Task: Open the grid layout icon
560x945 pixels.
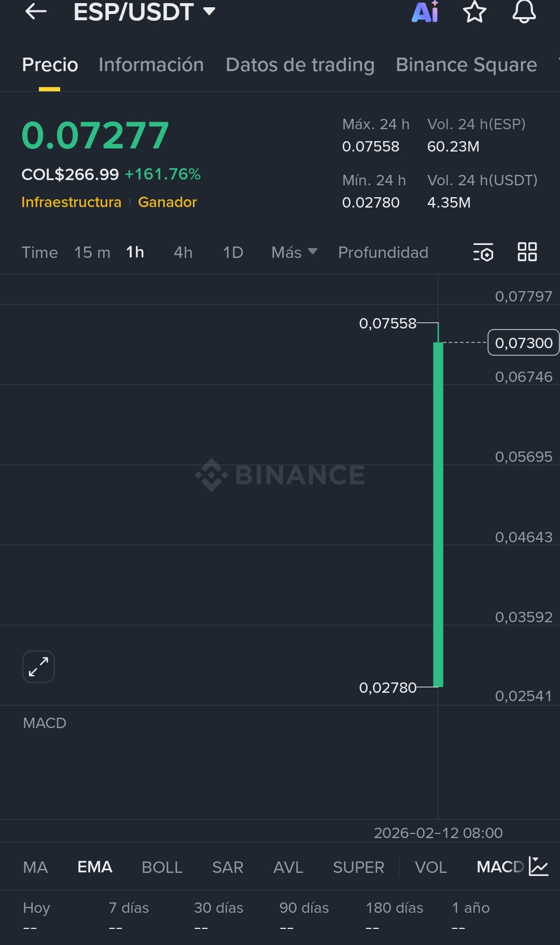Action: tap(527, 252)
